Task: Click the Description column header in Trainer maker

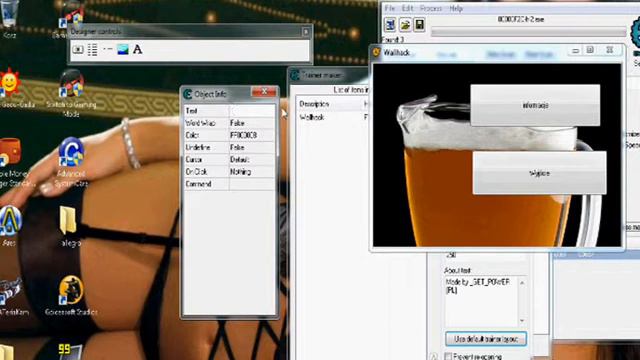Action: click(x=314, y=104)
